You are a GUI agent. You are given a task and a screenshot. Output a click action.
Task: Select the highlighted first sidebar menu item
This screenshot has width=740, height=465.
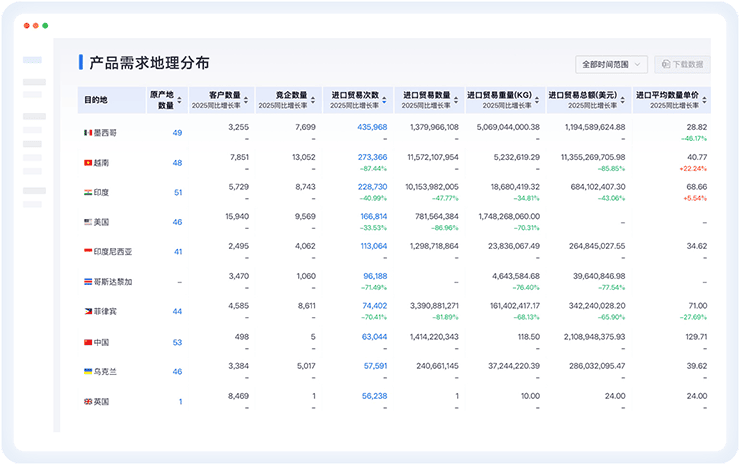pyautogui.click(x=33, y=61)
